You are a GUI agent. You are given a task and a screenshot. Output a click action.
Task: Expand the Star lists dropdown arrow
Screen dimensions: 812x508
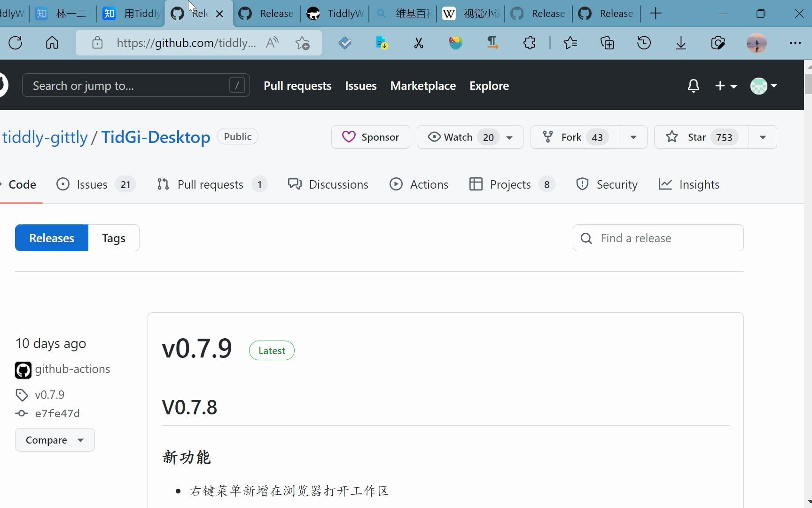(x=763, y=137)
